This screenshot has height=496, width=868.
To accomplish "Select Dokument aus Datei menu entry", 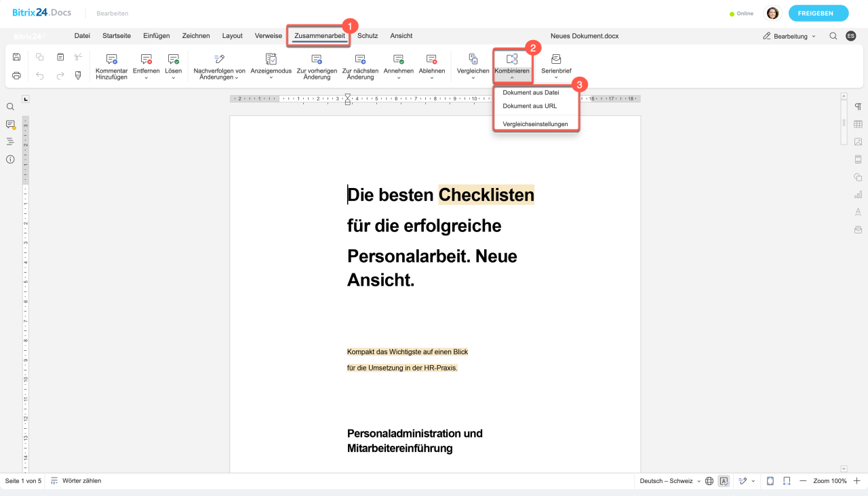I will tap(530, 92).
